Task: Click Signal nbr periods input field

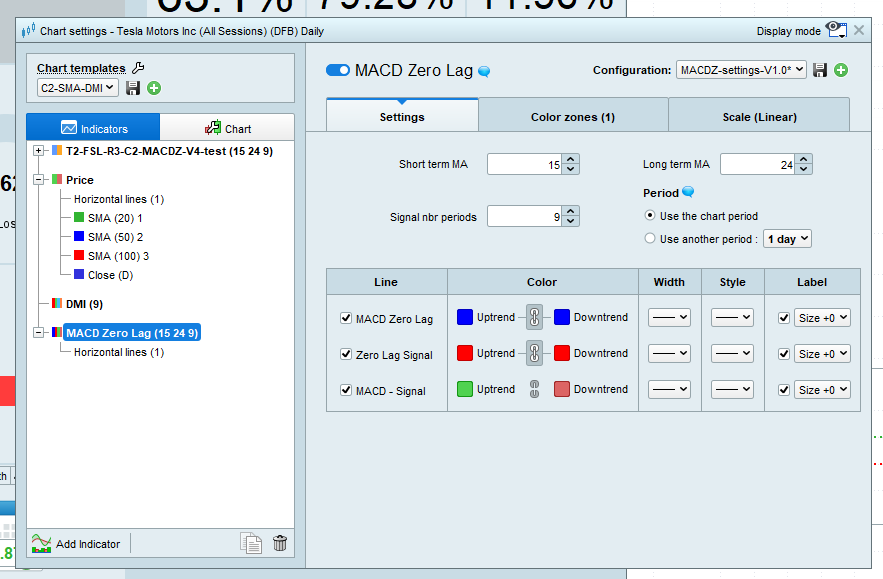Action: (x=525, y=216)
